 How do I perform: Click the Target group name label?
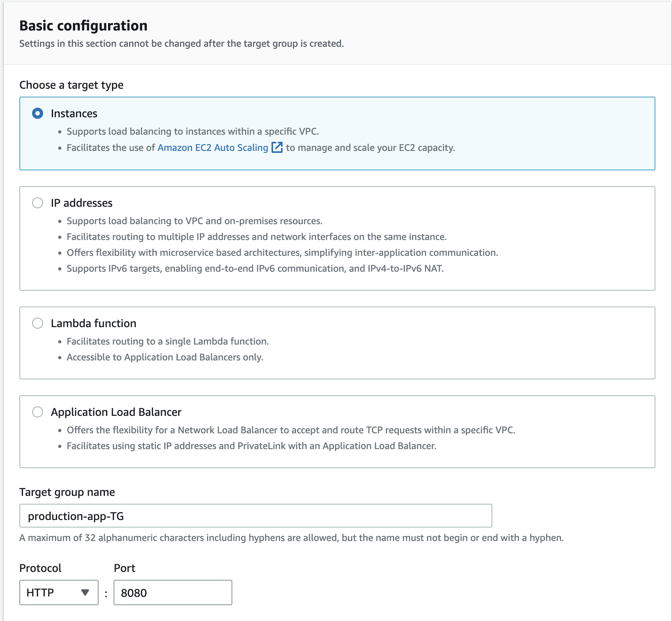[67, 492]
